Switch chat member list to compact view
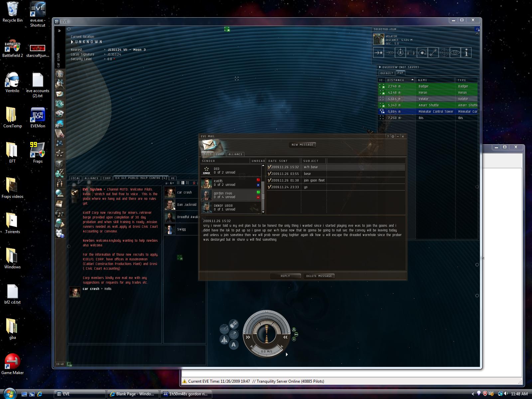532x399 pixels. pos(178,183)
